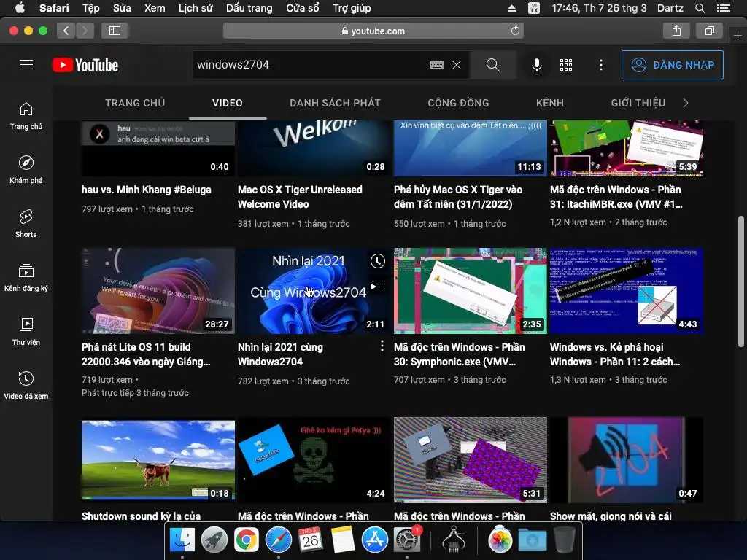This screenshot has height=560, width=747.
Task: Open the three-dot settings menu in header
Action: [x=601, y=65]
